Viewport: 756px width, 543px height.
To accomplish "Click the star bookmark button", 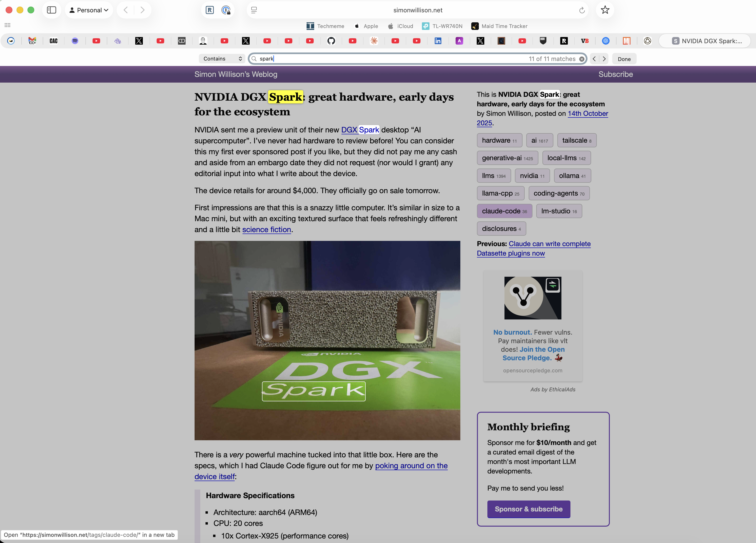I will click(x=605, y=10).
